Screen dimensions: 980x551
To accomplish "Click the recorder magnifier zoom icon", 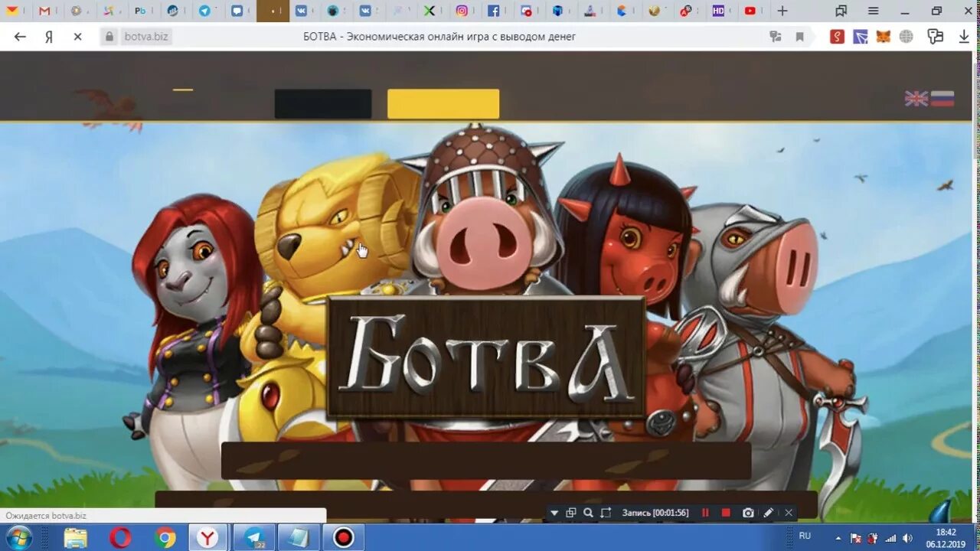I will pos(588,513).
